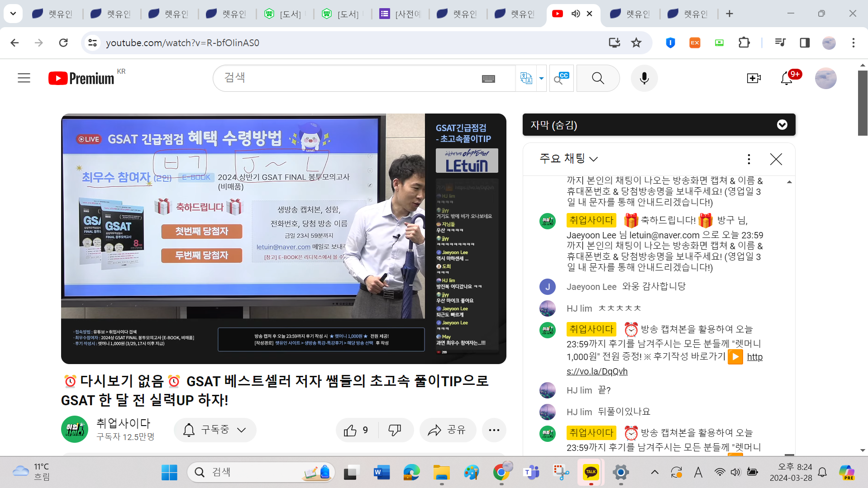This screenshot has height=488, width=868.
Task: Dislike the video with thumbs down
Action: coord(395,430)
